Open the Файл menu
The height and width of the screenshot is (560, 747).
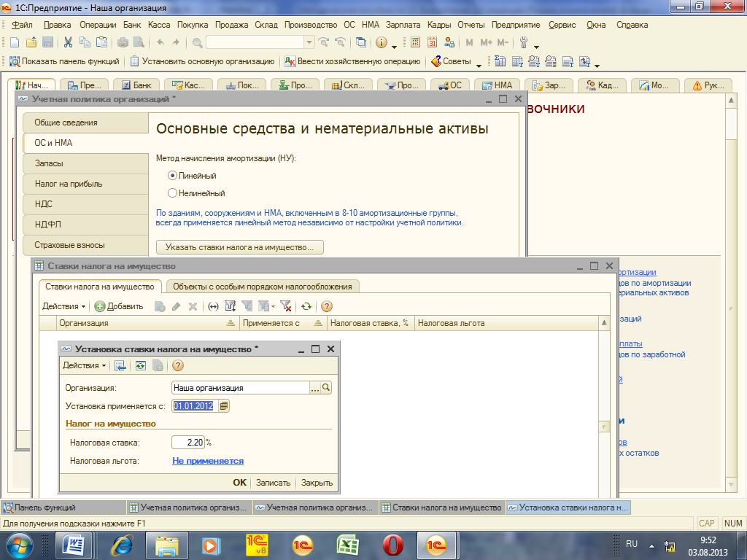[22, 25]
